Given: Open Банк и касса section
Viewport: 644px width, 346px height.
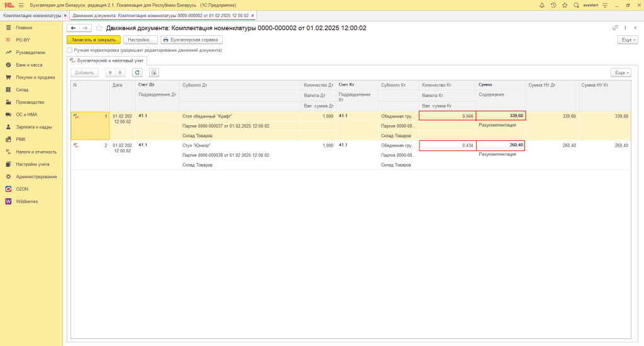Looking at the screenshot, I should [x=30, y=65].
